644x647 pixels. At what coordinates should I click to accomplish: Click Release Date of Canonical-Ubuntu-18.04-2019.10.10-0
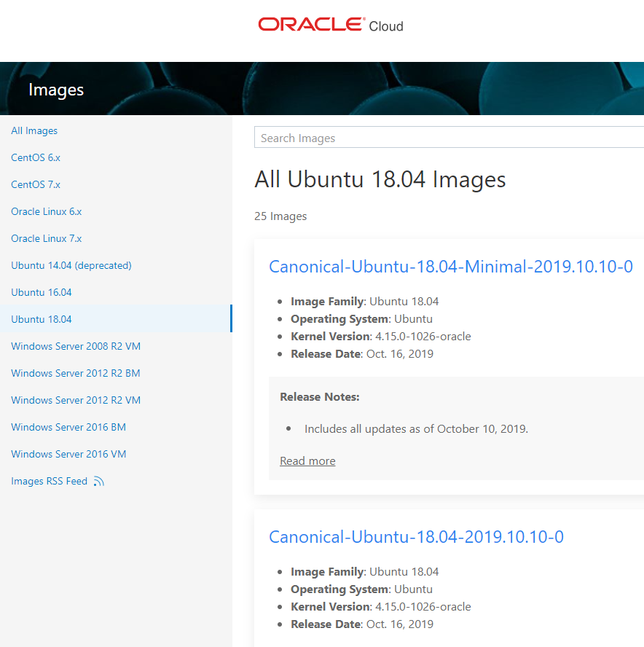[362, 624]
